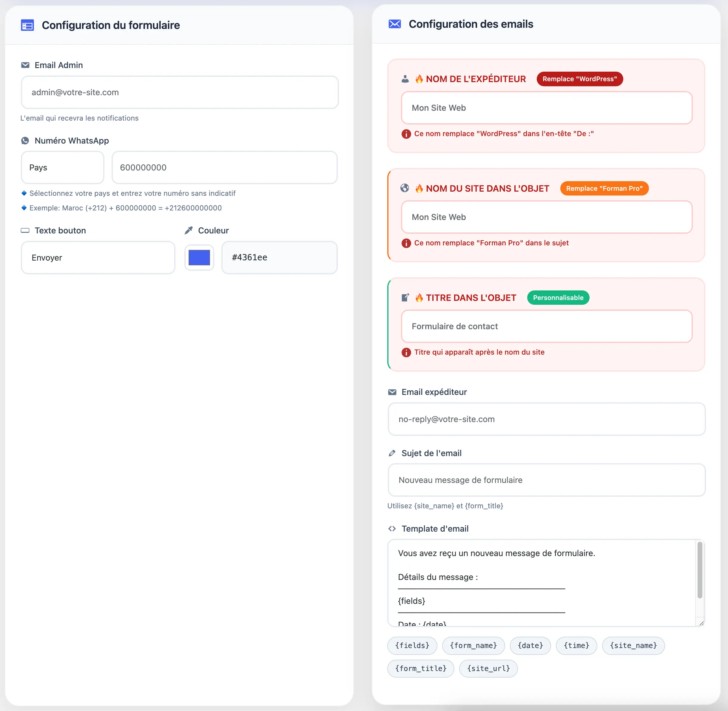Click the globe icon near NOM DU SITE
This screenshot has height=711, width=728.
(x=405, y=188)
